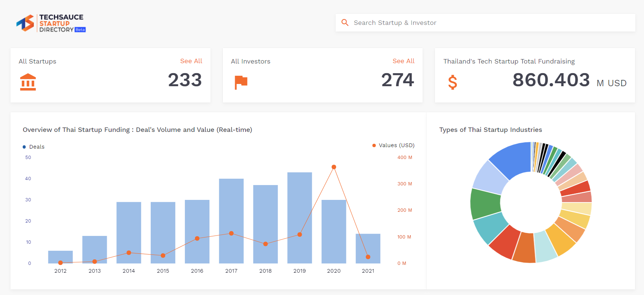Click the 2020 value peak data point
The height and width of the screenshot is (295, 644).
point(334,167)
